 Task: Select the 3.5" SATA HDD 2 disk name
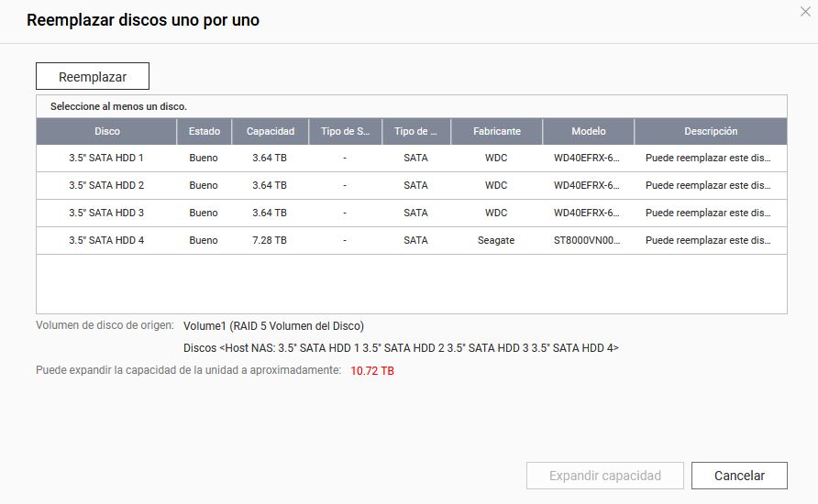click(106, 186)
